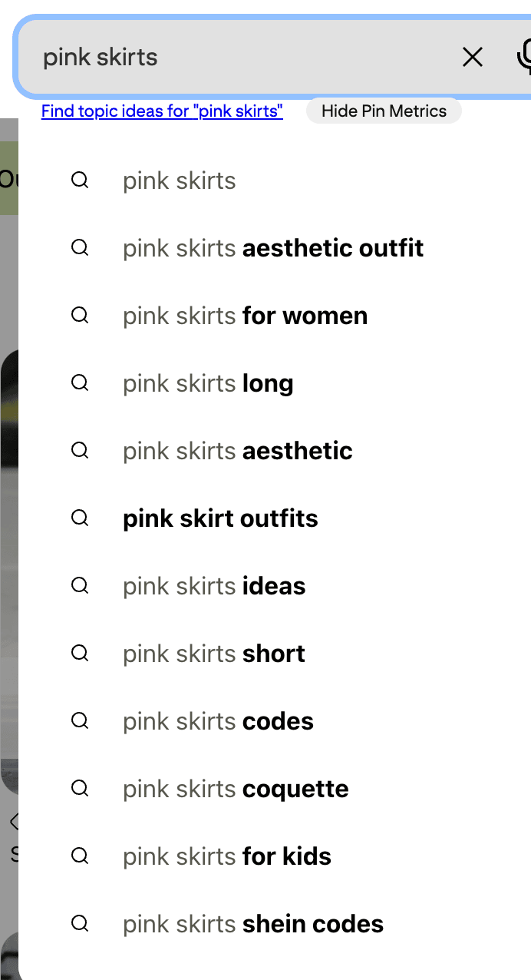The height and width of the screenshot is (980, 531).
Task: Choose the 'pink skirts long' suggestion text
Action: point(208,383)
